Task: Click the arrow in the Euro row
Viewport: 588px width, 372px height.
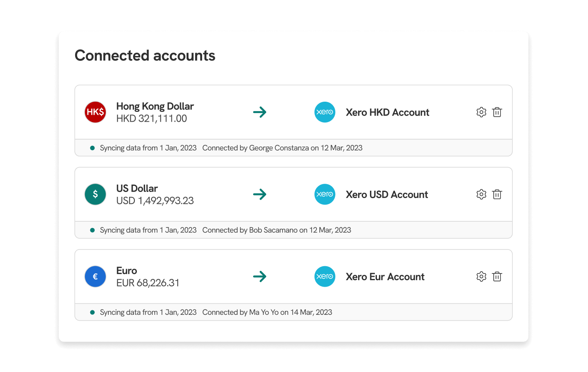Action: [260, 276]
